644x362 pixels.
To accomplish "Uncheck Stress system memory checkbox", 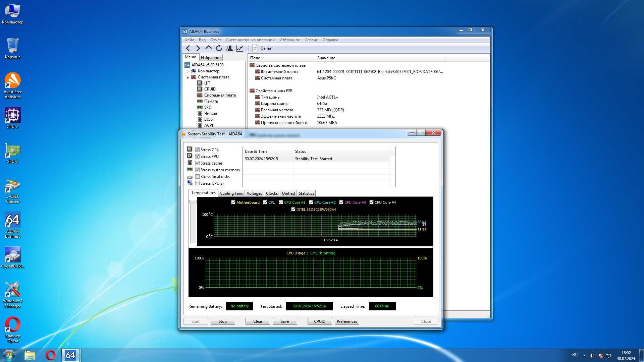I will coord(198,170).
